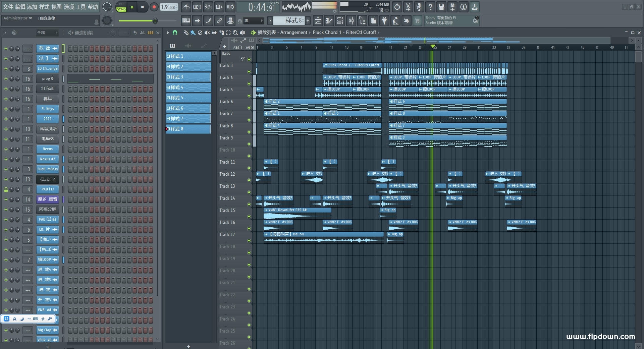This screenshot has height=349, width=644.
Task: Open the 线 snap dropdown
Action: tap(253, 21)
